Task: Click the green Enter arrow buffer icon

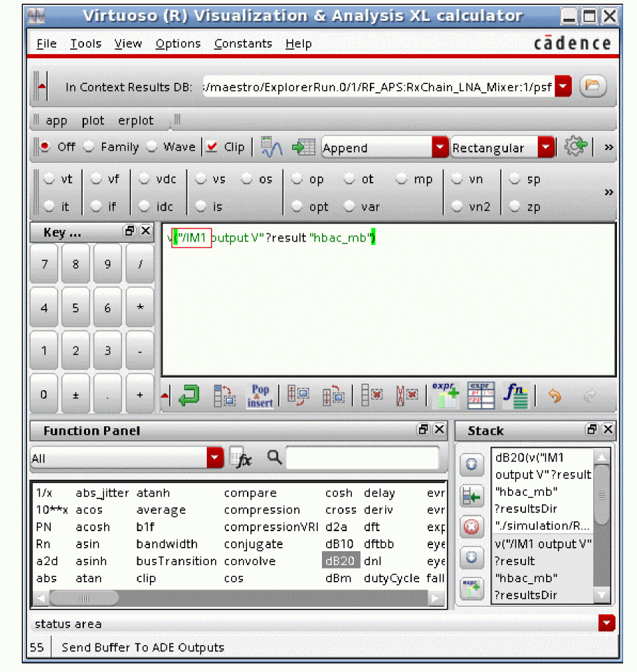Action: 189,395
